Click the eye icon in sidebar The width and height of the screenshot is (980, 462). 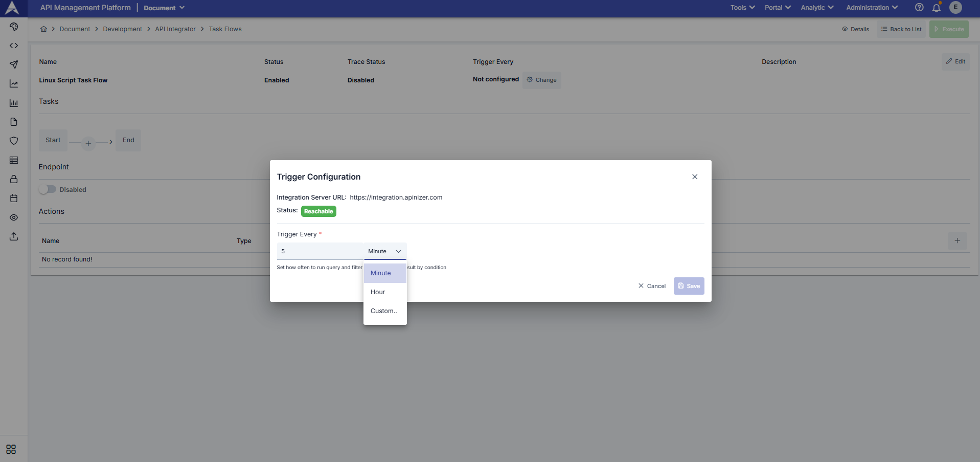click(x=14, y=217)
